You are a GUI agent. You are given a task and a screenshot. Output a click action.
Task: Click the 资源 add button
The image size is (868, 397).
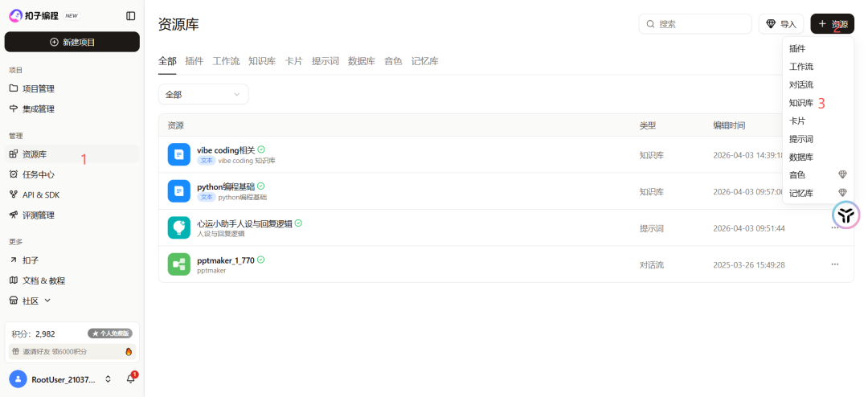832,24
